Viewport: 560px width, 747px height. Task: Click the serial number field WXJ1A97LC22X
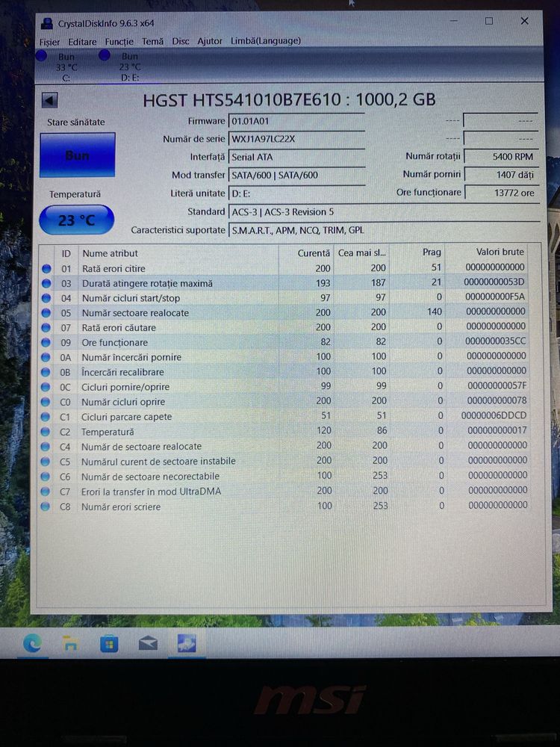(x=296, y=139)
